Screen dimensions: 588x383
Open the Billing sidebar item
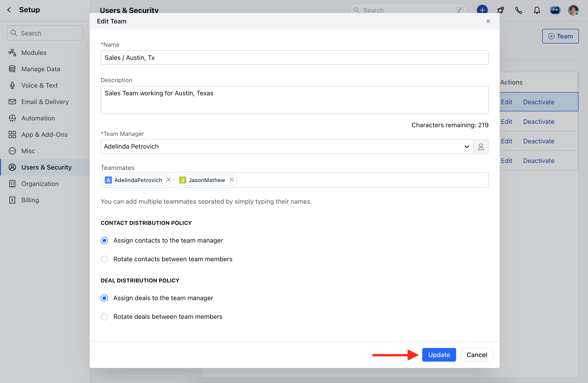pyautogui.click(x=30, y=200)
